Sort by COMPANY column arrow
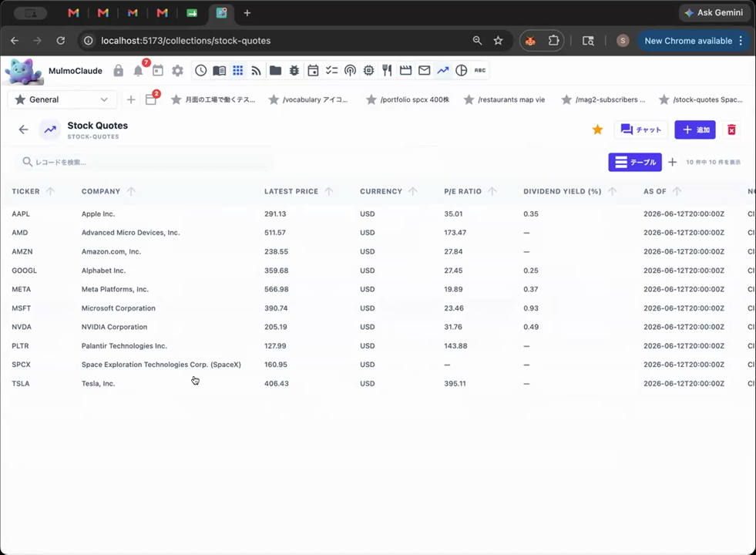The height and width of the screenshot is (555, 756). [131, 191]
